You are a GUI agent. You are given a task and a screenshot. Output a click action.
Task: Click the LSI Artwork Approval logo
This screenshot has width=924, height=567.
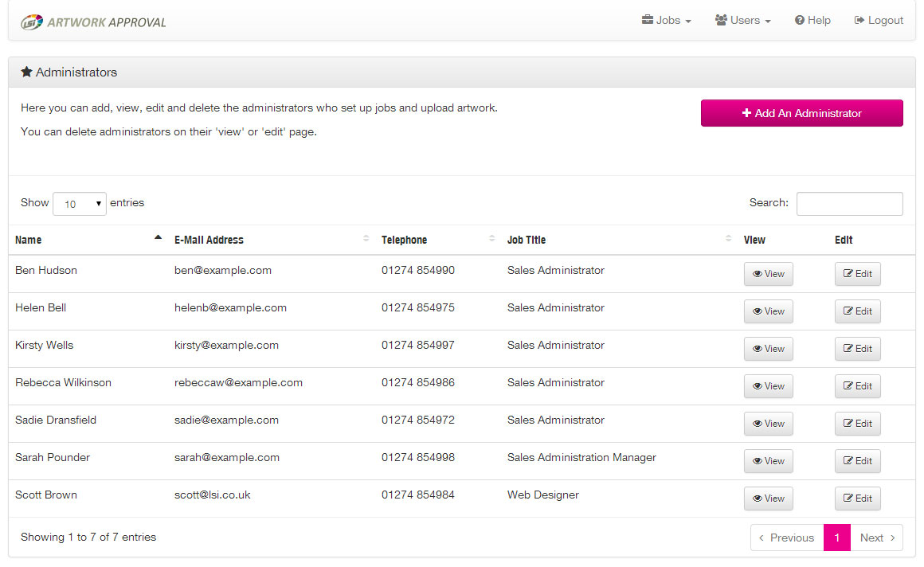[x=93, y=22]
